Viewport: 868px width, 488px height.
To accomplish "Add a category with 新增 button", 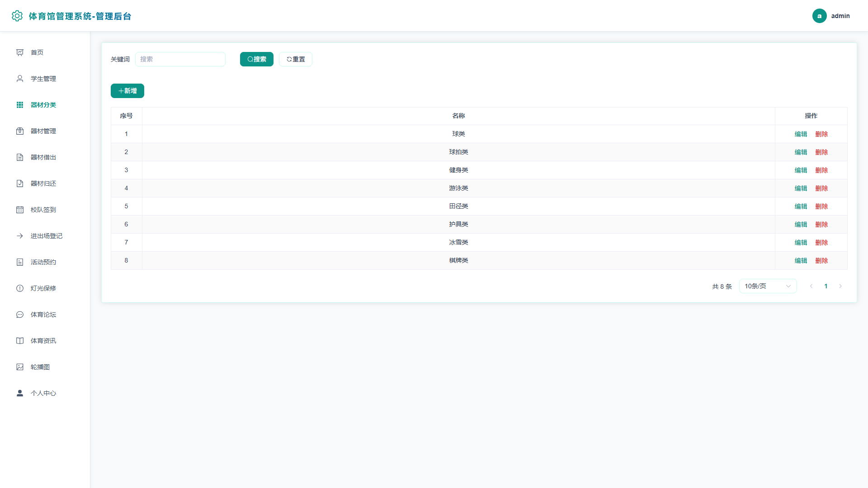I will [x=127, y=91].
